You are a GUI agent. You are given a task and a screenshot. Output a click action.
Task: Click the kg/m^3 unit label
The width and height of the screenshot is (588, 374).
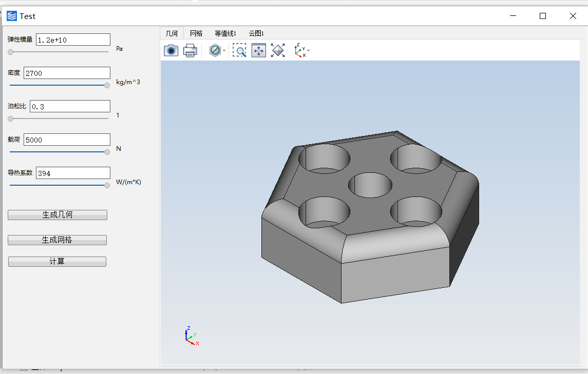pyautogui.click(x=128, y=82)
